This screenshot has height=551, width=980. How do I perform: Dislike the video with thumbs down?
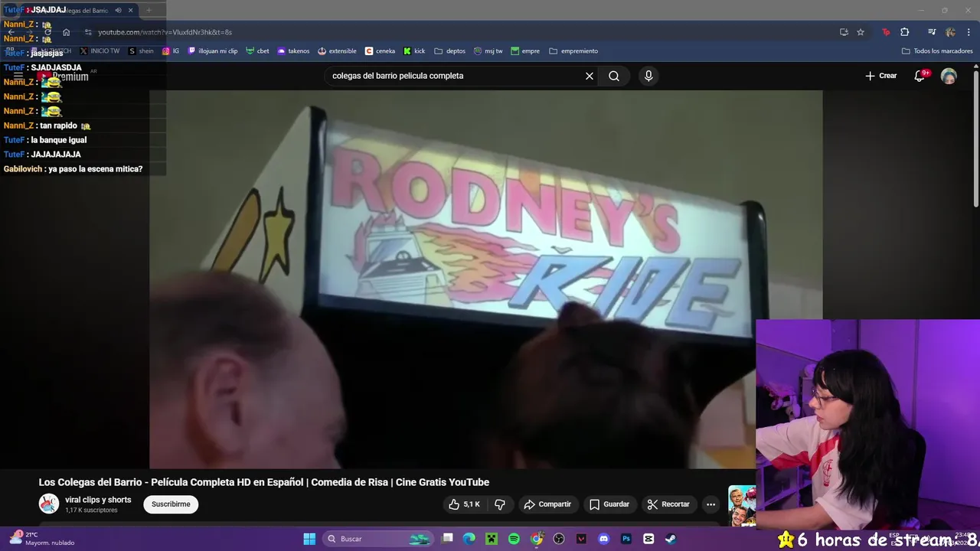(x=500, y=504)
